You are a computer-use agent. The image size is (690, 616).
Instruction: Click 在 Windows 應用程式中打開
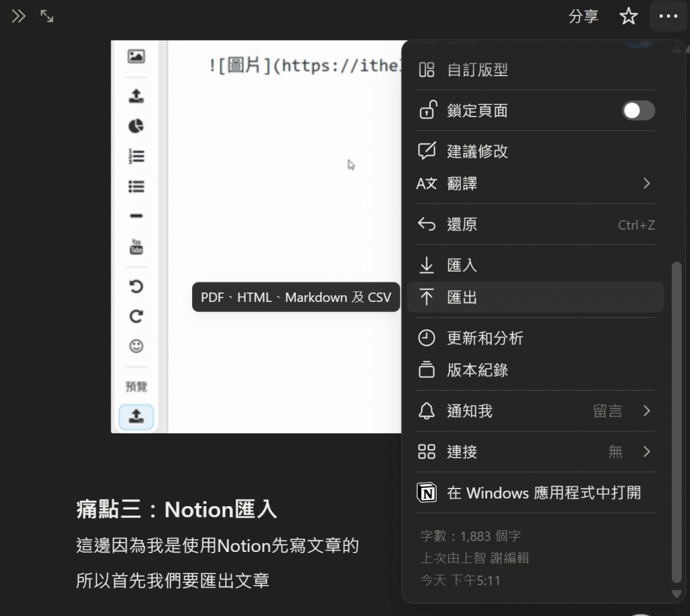click(x=535, y=493)
